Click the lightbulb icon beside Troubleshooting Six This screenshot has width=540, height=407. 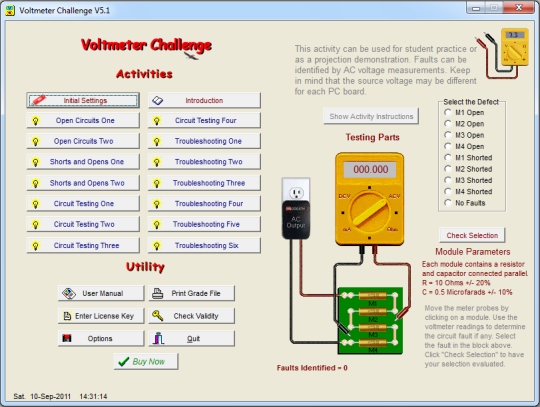[157, 246]
